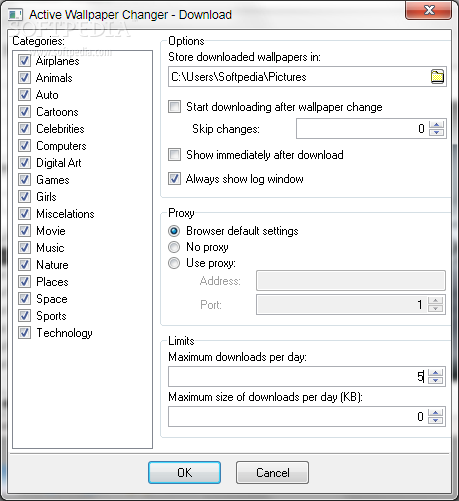The image size is (459, 501).
Task: Decrease Skip changes value with down arrow
Action: coord(436,132)
